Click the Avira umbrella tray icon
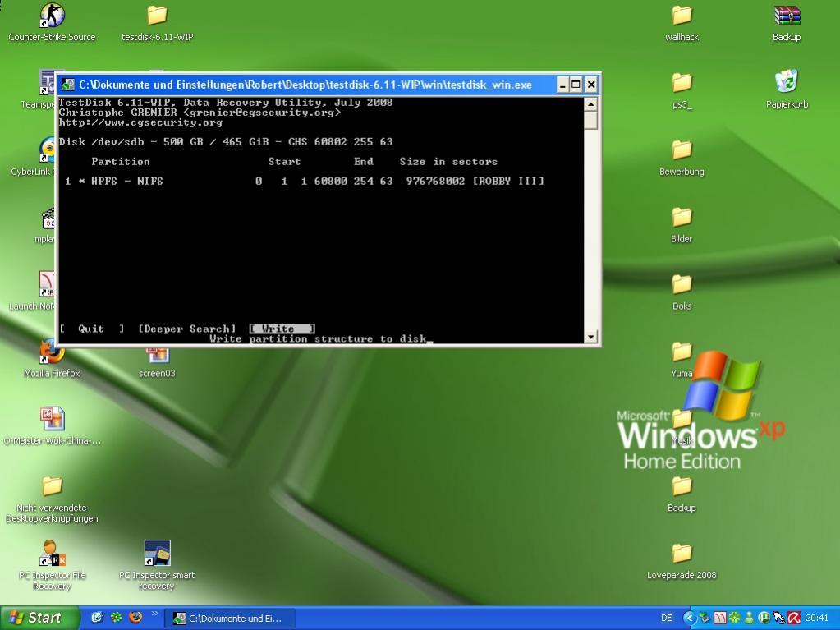Screen dimensions: 840x630 (794, 619)
